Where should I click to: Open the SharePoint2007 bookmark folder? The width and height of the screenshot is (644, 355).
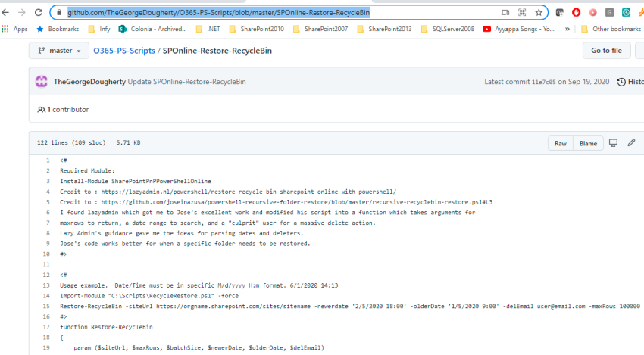pos(320,29)
